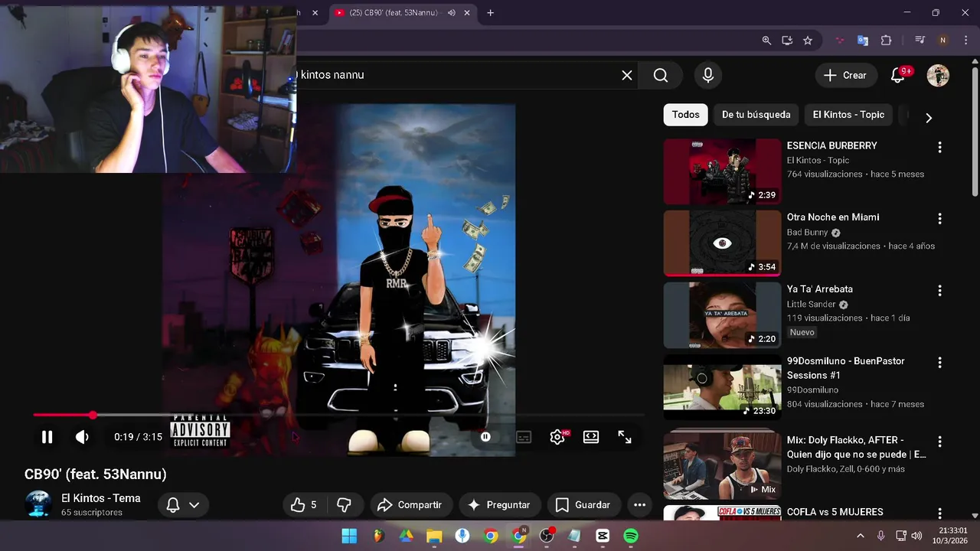Open a new browser tab with plus
980x551 pixels.
tap(491, 13)
